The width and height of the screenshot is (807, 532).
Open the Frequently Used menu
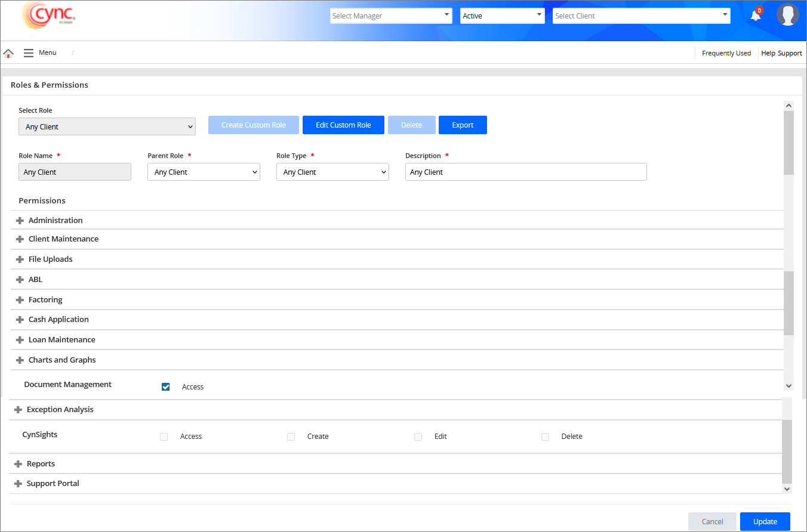[x=726, y=53]
